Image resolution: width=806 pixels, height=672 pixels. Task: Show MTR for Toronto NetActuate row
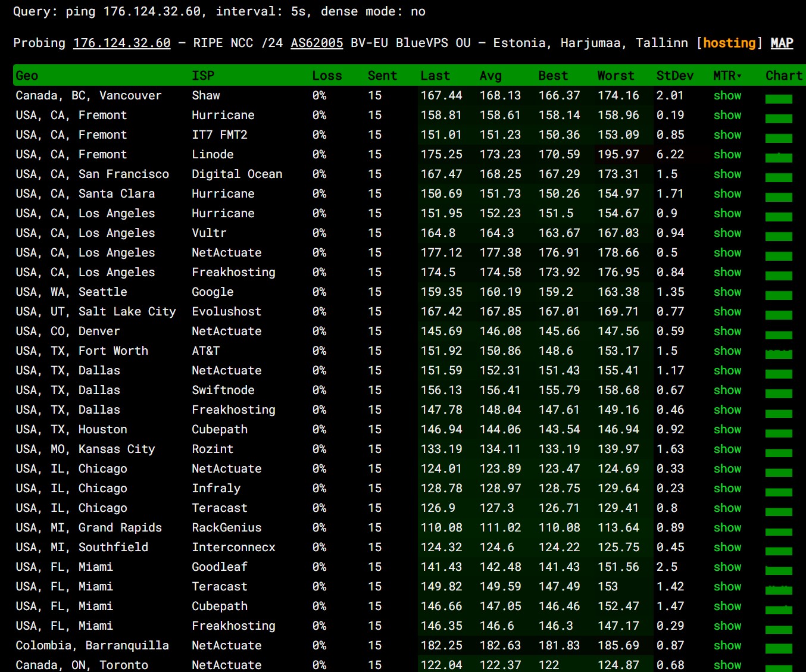click(x=727, y=665)
